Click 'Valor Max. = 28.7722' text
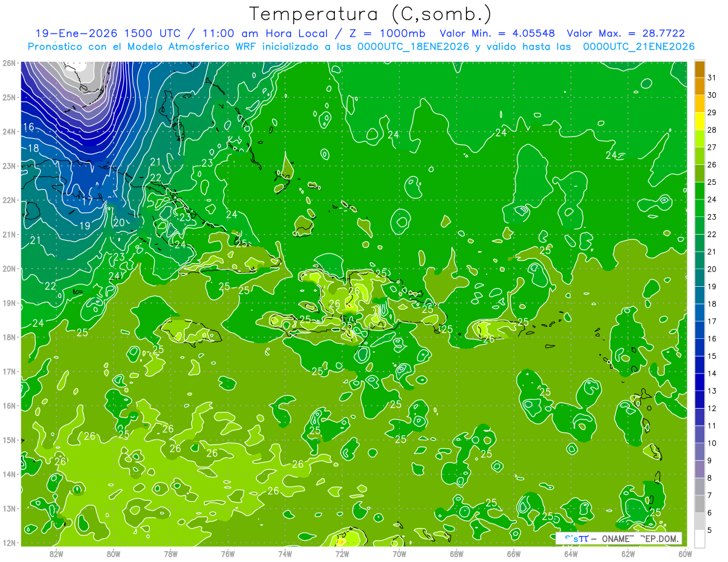 [626, 33]
